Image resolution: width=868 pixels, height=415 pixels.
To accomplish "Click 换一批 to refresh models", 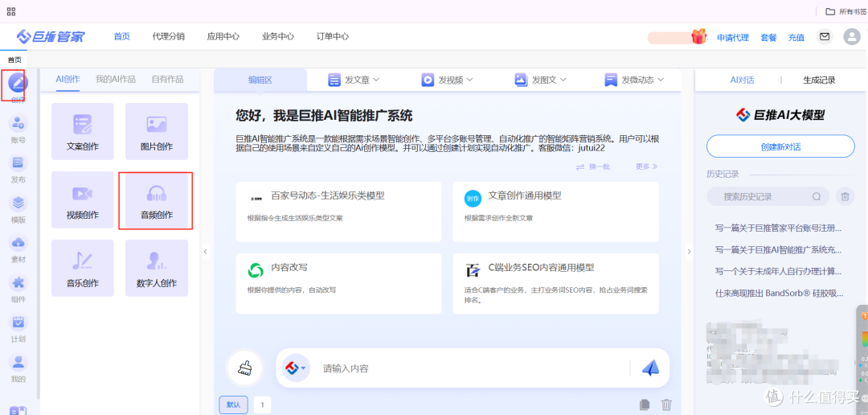I will click(593, 166).
